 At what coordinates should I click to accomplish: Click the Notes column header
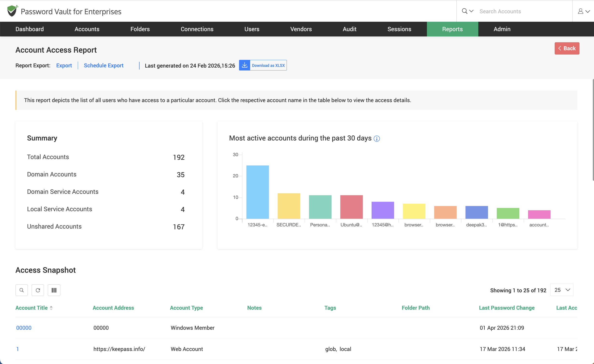(x=254, y=308)
